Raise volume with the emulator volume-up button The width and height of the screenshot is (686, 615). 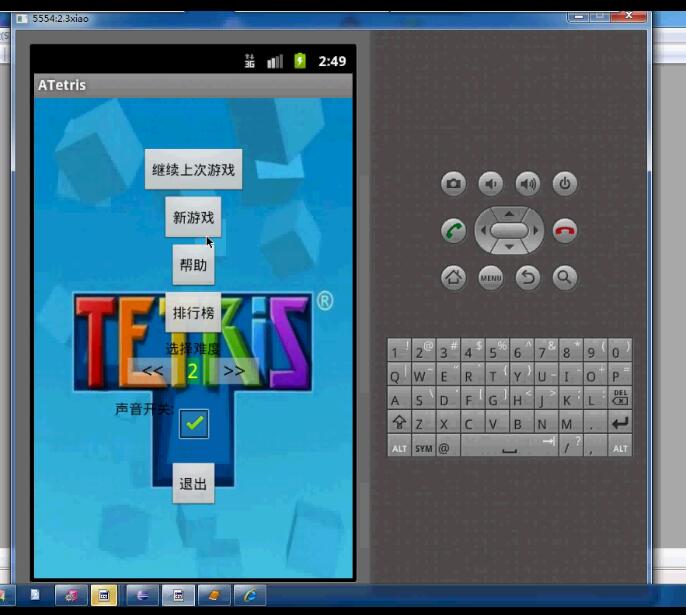(x=528, y=183)
